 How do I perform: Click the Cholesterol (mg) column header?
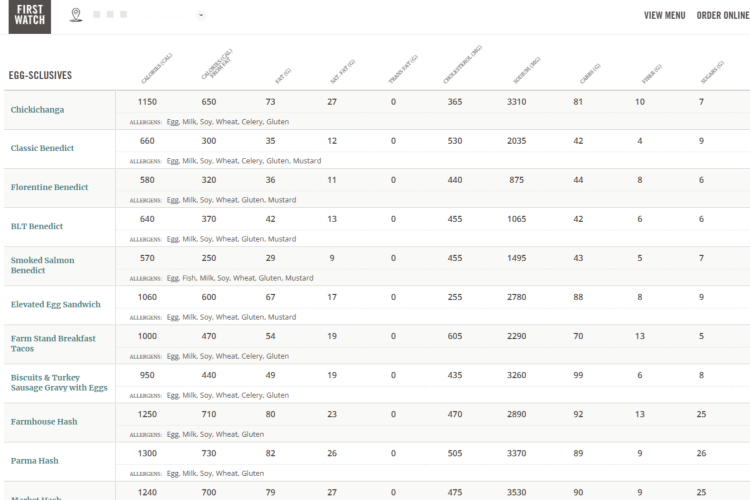pyautogui.click(x=463, y=65)
